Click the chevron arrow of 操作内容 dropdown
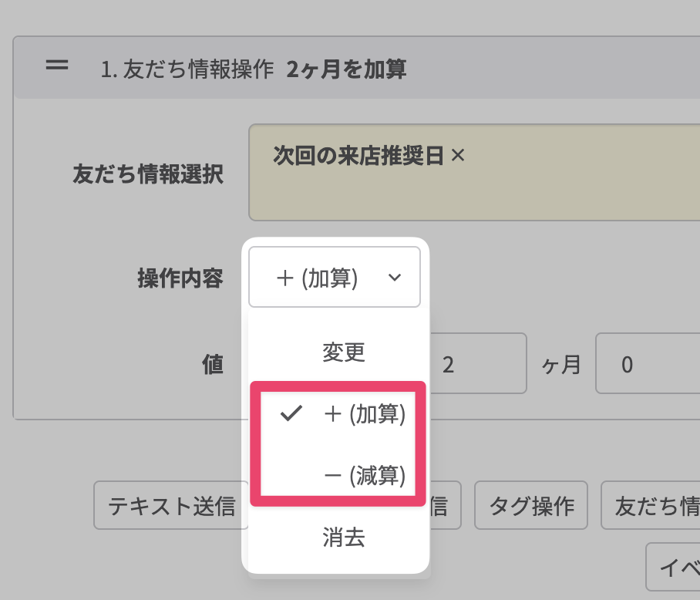The height and width of the screenshot is (600, 700). click(x=395, y=278)
